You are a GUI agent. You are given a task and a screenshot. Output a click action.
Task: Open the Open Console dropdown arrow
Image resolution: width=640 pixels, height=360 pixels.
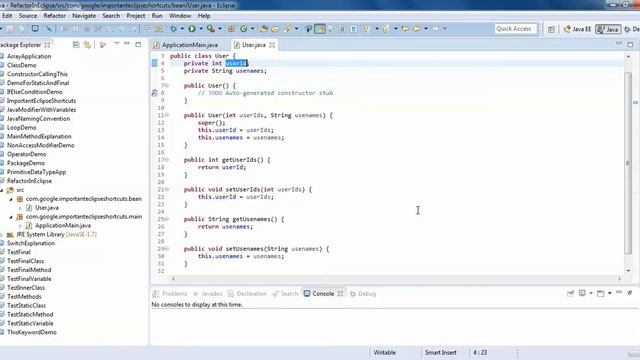(610, 293)
